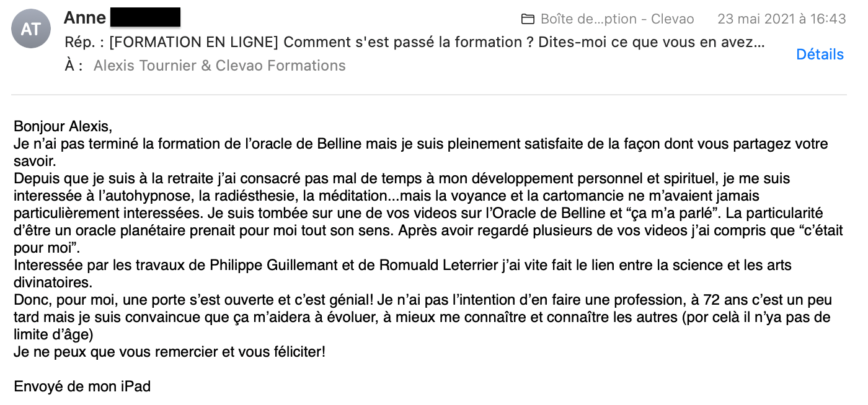The width and height of the screenshot is (868, 405).
Task: Click the blacked-out surname next to Anne
Action: click(x=145, y=17)
